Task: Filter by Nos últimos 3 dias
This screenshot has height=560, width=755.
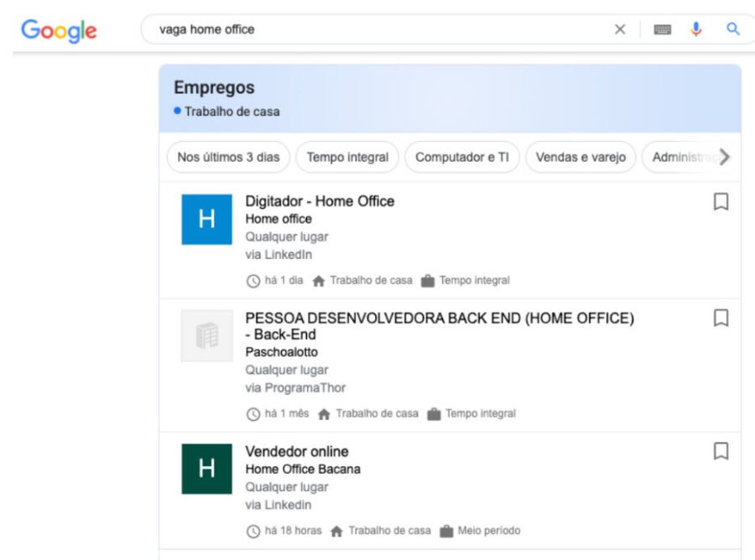Action: 228,158
